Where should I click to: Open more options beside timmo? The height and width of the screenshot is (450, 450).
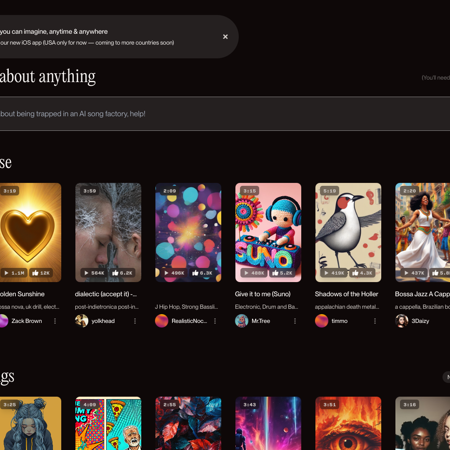[x=375, y=321]
